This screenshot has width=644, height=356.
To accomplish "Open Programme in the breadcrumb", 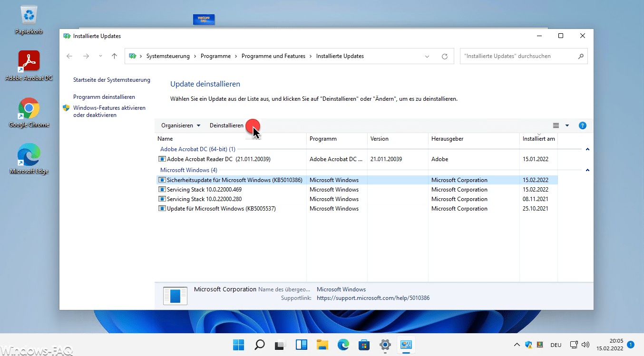I will [x=215, y=56].
